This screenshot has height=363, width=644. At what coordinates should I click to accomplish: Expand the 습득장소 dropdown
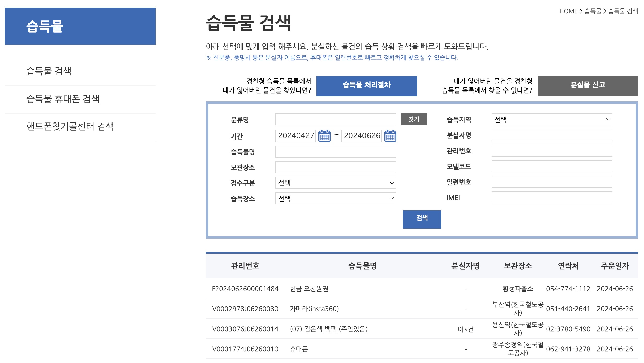(335, 198)
